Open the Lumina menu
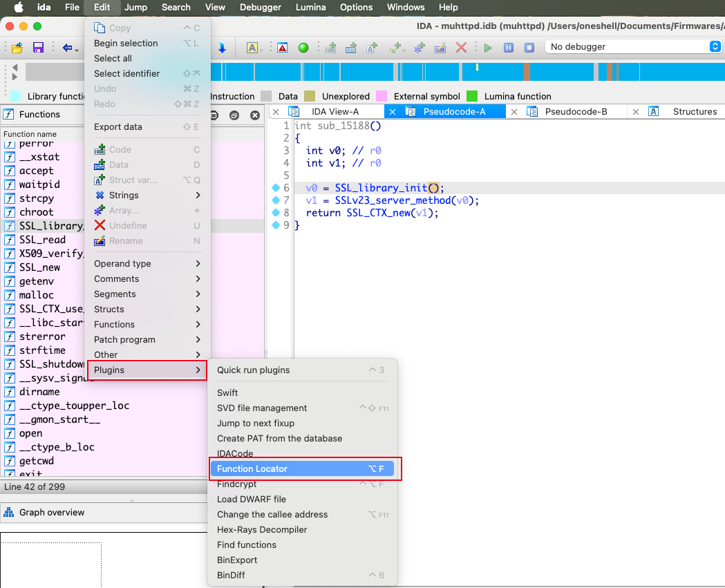The image size is (725, 588). pos(311,7)
